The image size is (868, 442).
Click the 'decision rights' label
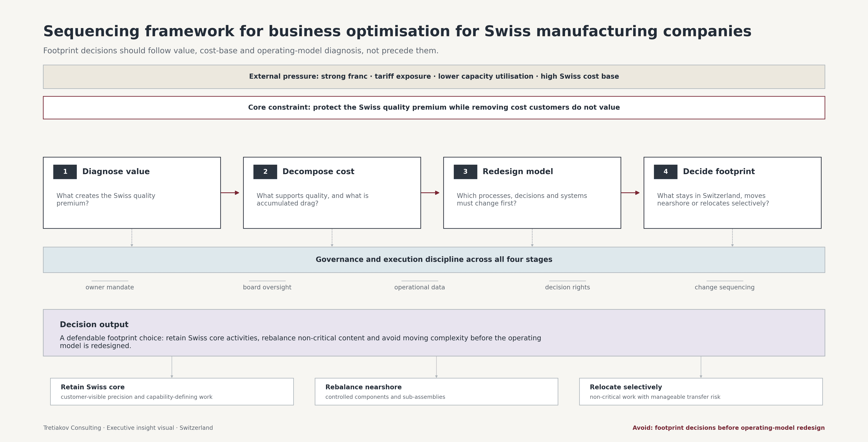point(567,287)
